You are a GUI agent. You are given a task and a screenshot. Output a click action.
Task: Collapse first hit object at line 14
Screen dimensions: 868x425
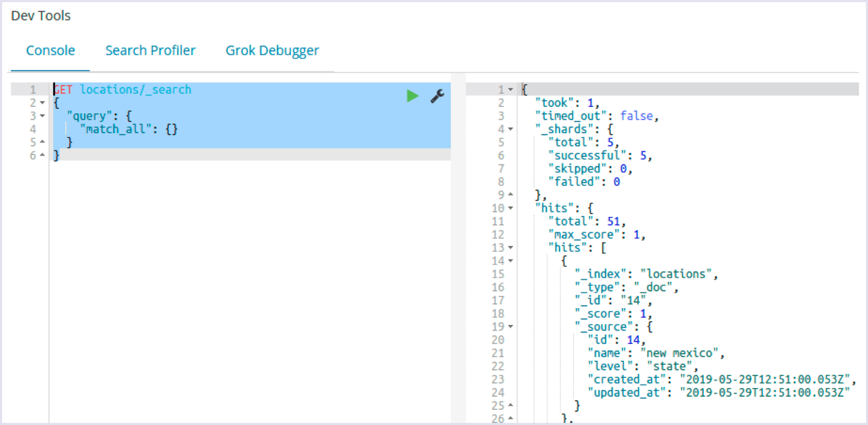pos(510,261)
